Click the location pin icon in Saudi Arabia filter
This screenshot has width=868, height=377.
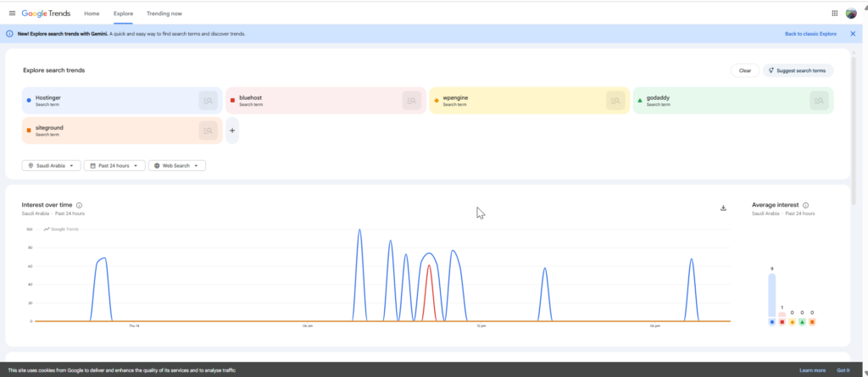pyautogui.click(x=31, y=165)
